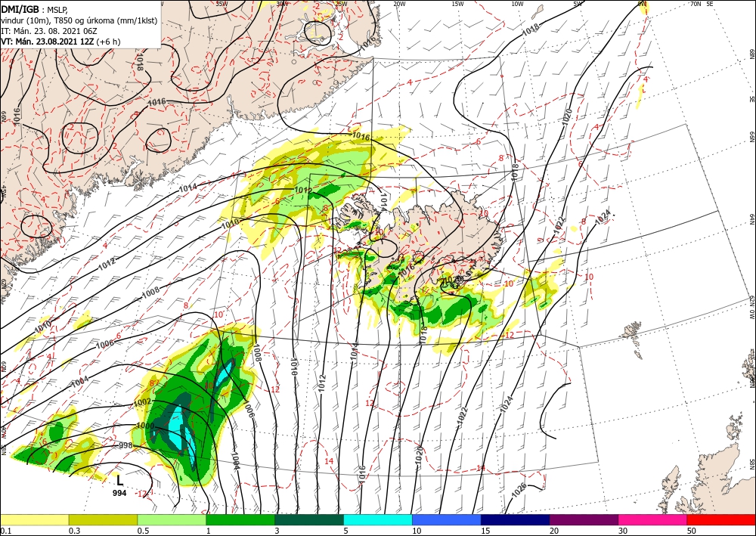The image size is (756, 536).
Task: Click the "10W" longitude label
Action: (517, 3)
